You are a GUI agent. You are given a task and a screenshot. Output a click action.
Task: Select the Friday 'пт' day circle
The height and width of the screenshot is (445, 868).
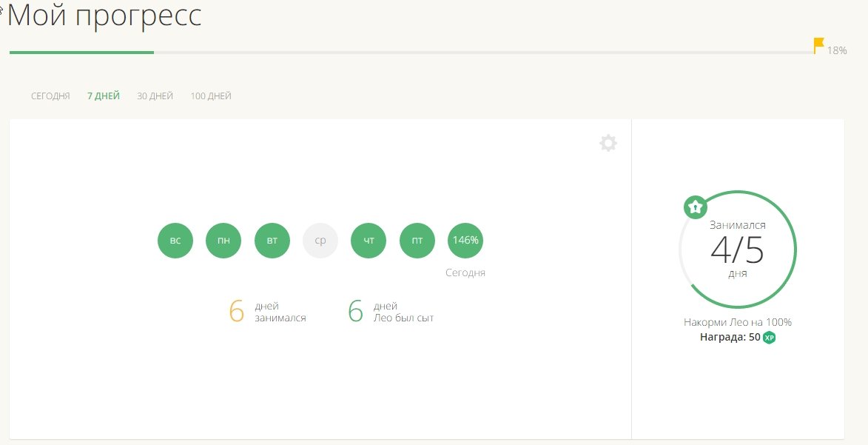point(417,241)
